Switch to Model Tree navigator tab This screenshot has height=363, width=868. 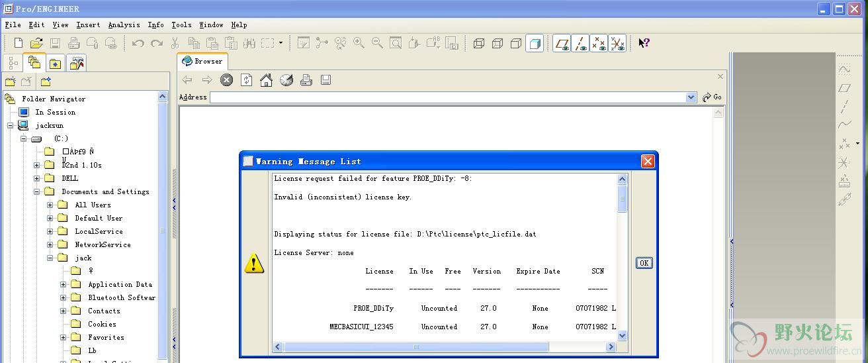13,63
